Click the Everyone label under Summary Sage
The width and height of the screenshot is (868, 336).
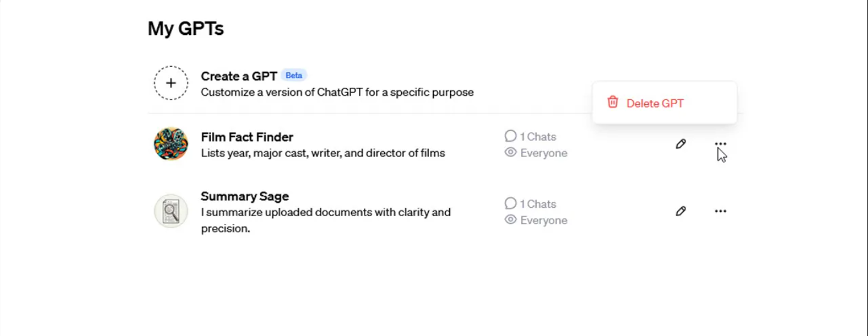544,220
